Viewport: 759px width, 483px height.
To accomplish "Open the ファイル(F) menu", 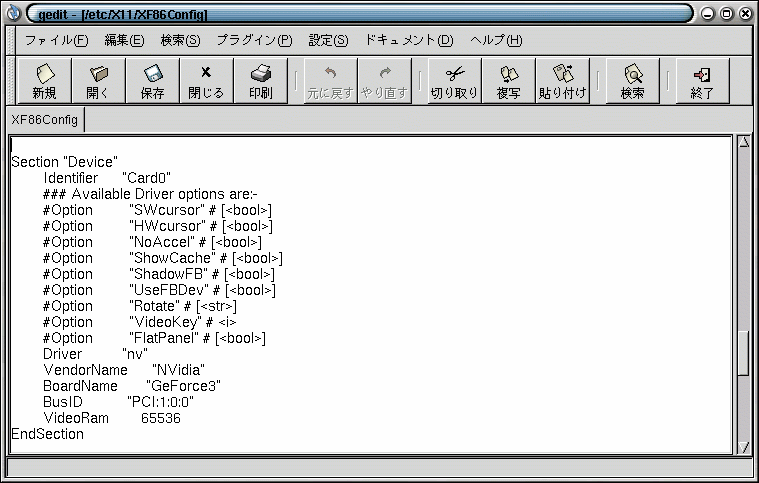I will (56, 40).
